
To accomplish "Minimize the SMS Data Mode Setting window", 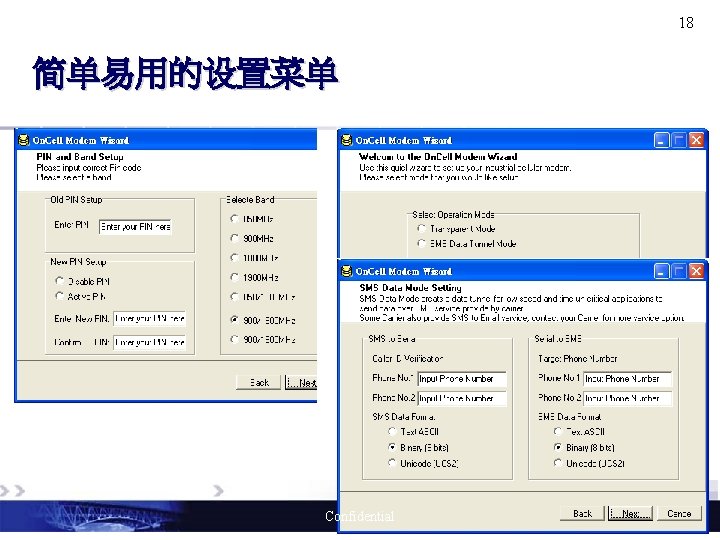I will click(x=661, y=271).
